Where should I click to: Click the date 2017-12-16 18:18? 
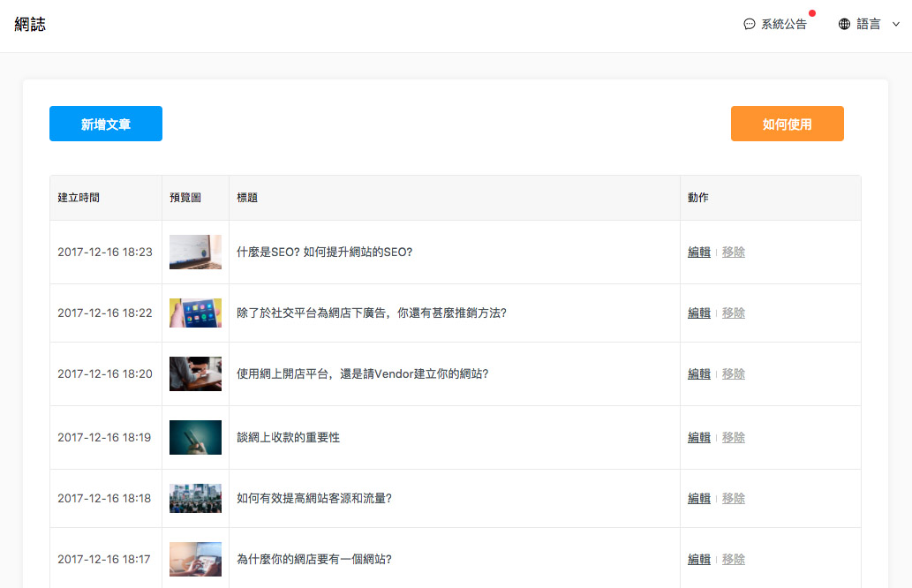(104, 499)
